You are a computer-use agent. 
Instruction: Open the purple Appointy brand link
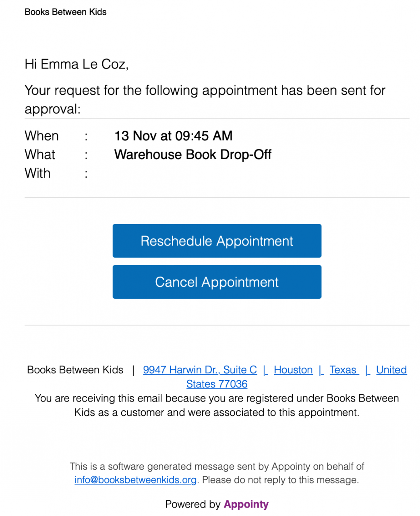coord(246,504)
